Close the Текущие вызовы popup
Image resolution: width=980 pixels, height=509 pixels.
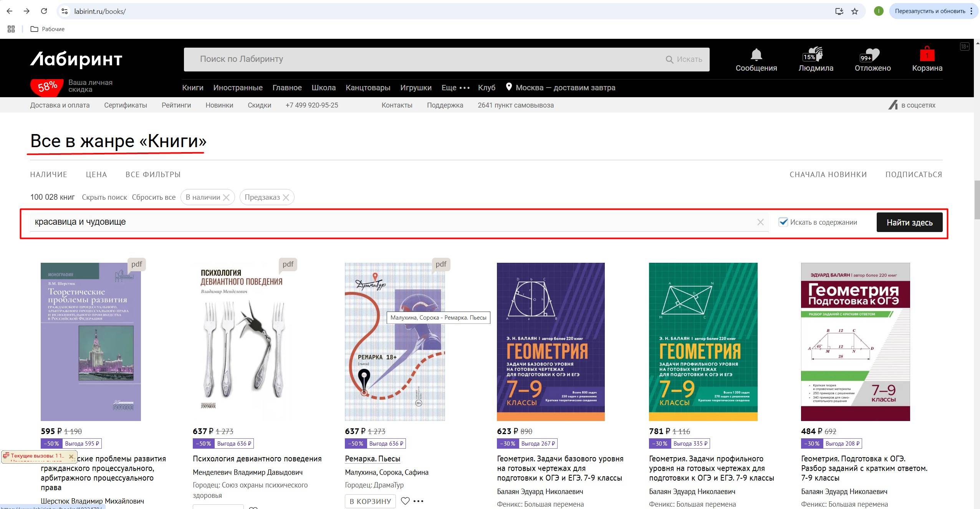point(71,456)
